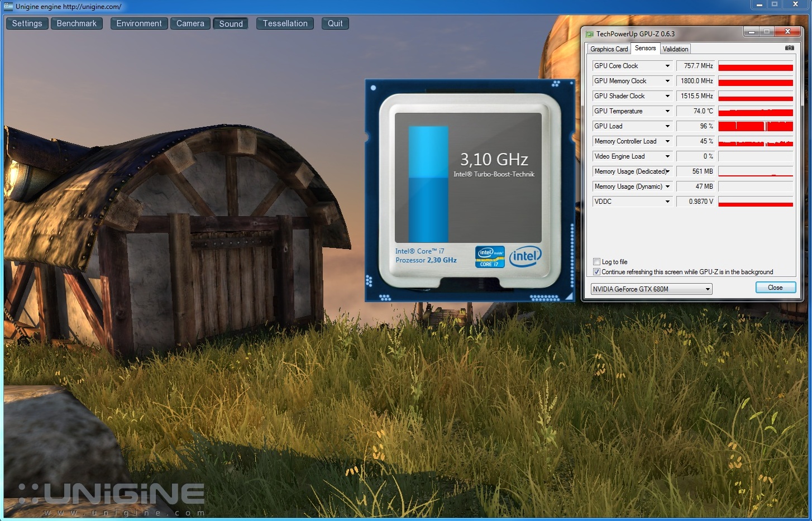Open the Settings menu in Unigine
This screenshot has width=812, height=521.
(27, 23)
